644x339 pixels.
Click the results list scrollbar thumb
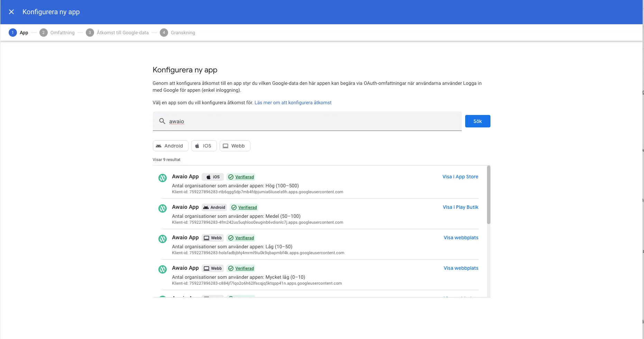[489, 195]
